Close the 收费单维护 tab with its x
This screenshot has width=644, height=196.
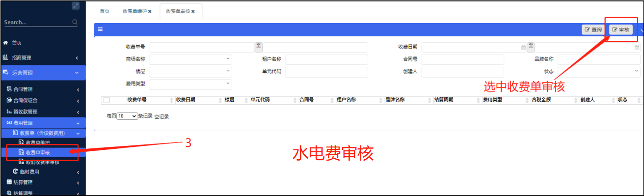150,11
